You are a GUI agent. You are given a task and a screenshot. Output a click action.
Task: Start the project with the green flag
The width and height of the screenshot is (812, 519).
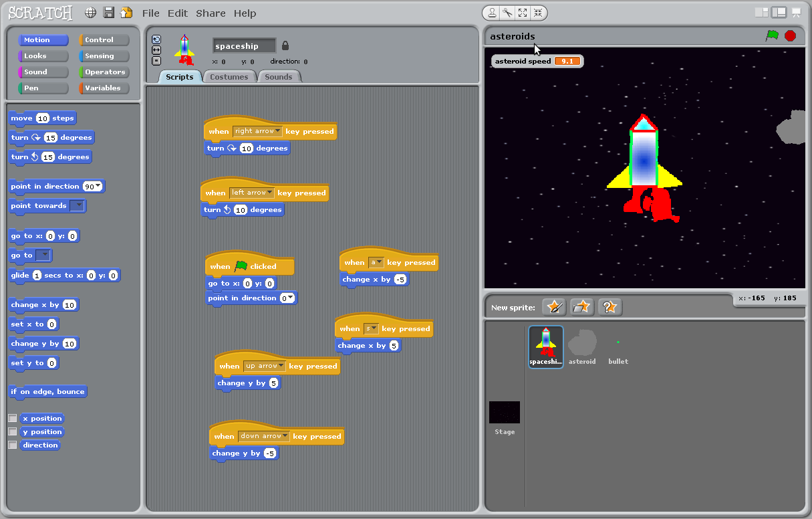click(x=772, y=36)
